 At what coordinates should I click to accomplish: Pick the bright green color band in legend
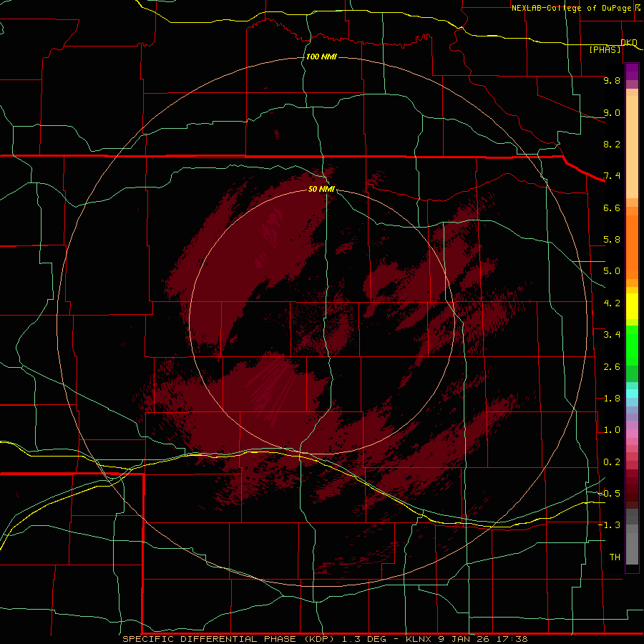632,345
